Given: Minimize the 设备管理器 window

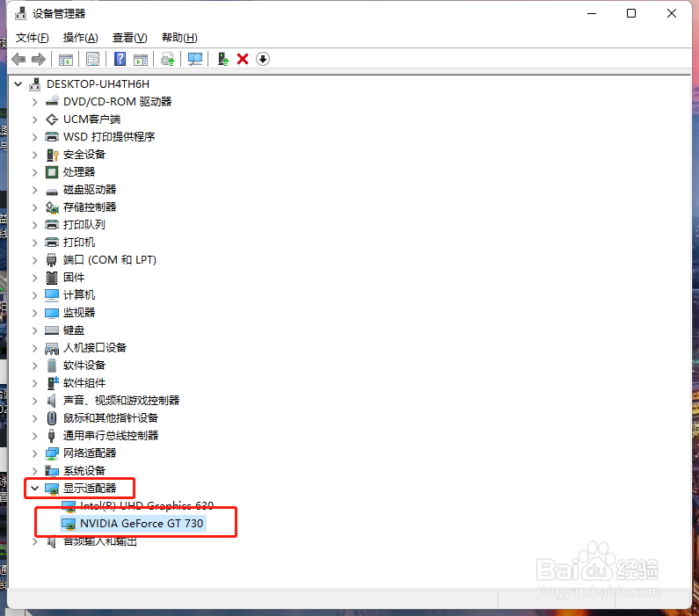Looking at the screenshot, I should (592, 13).
